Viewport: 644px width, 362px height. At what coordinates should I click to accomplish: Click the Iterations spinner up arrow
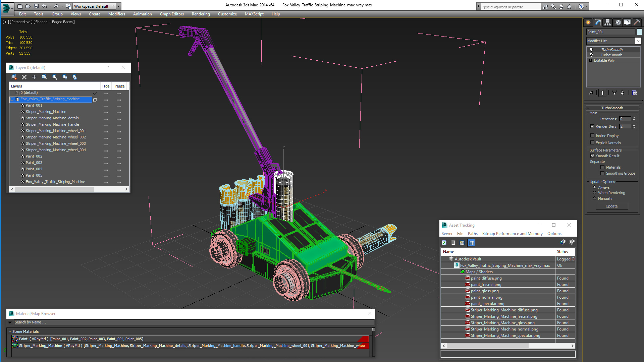[x=634, y=118]
